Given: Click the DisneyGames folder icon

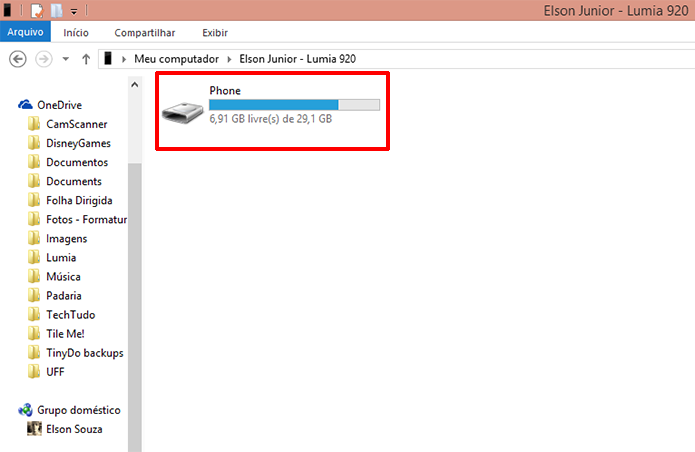Looking at the screenshot, I should pos(34,143).
